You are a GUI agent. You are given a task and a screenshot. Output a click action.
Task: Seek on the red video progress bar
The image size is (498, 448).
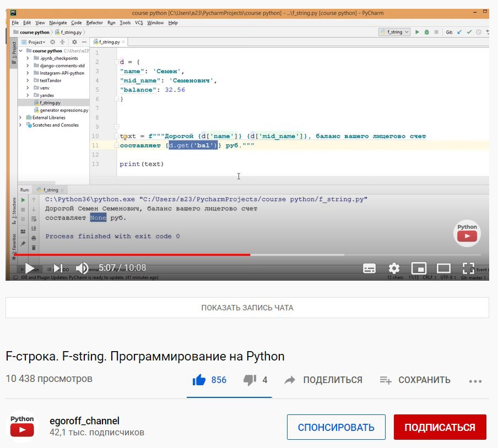(247, 254)
